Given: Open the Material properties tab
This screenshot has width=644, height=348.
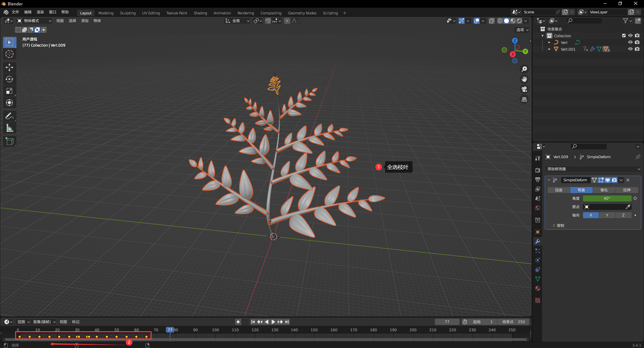Looking at the screenshot, I should [x=538, y=288].
